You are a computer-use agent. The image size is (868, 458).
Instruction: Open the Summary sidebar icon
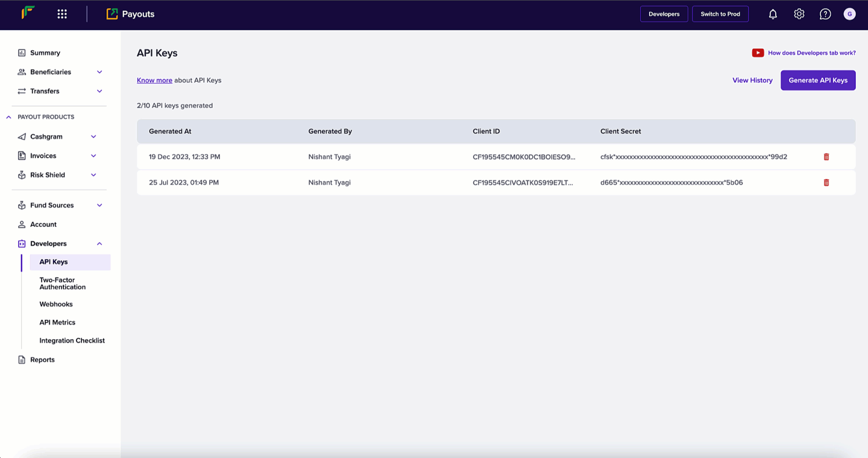tap(21, 52)
